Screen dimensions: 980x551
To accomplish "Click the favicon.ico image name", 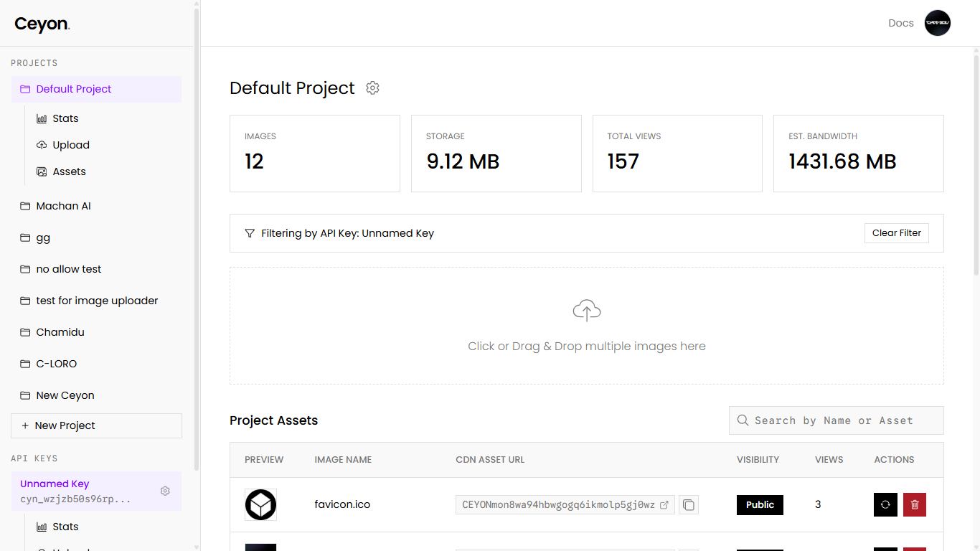I will tap(342, 504).
